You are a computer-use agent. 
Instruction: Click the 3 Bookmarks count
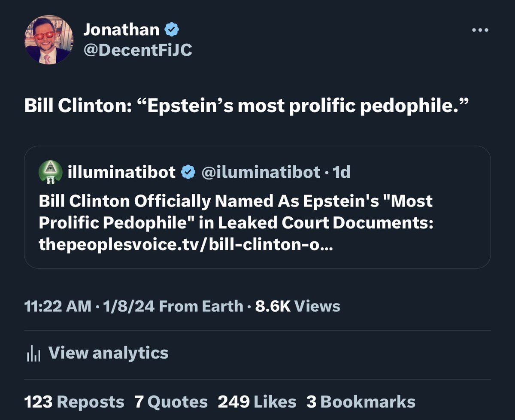click(x=360, y=402)
